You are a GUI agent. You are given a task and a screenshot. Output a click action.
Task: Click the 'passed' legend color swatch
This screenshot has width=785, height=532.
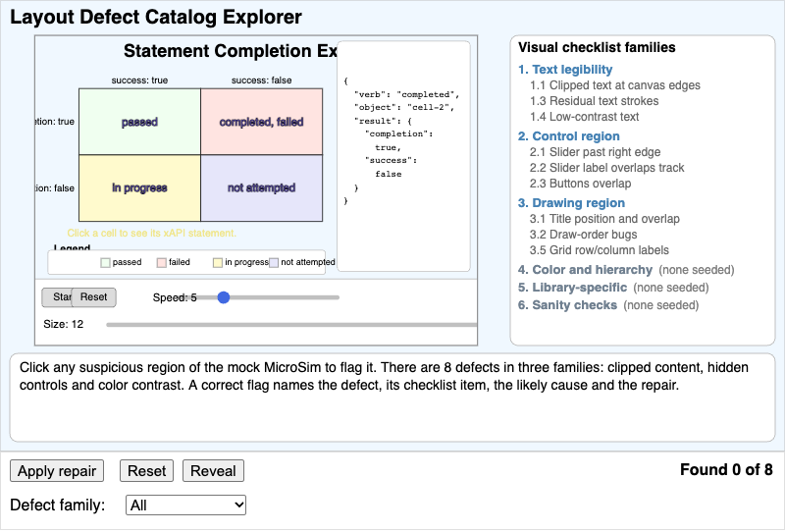(x=105, y=262)
